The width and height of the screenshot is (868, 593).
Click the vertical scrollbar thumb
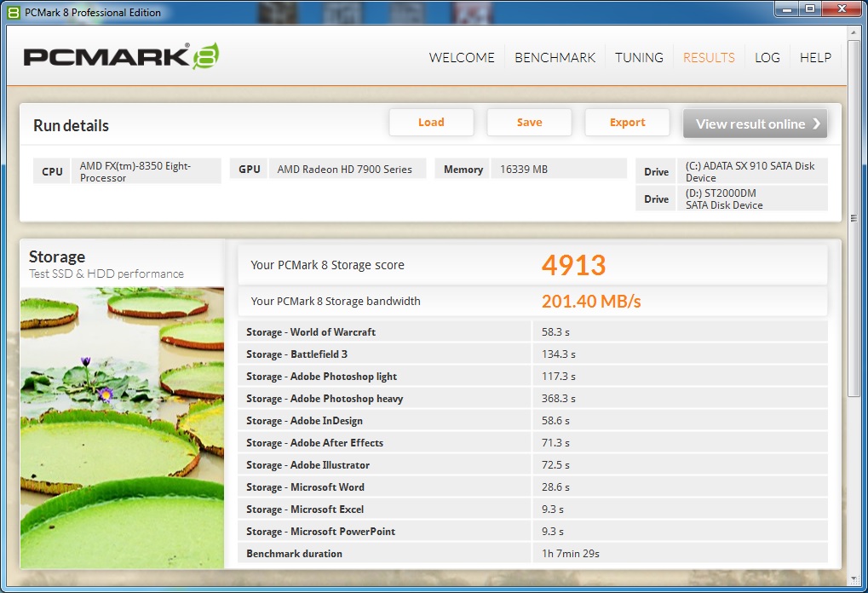coord(854,217)
